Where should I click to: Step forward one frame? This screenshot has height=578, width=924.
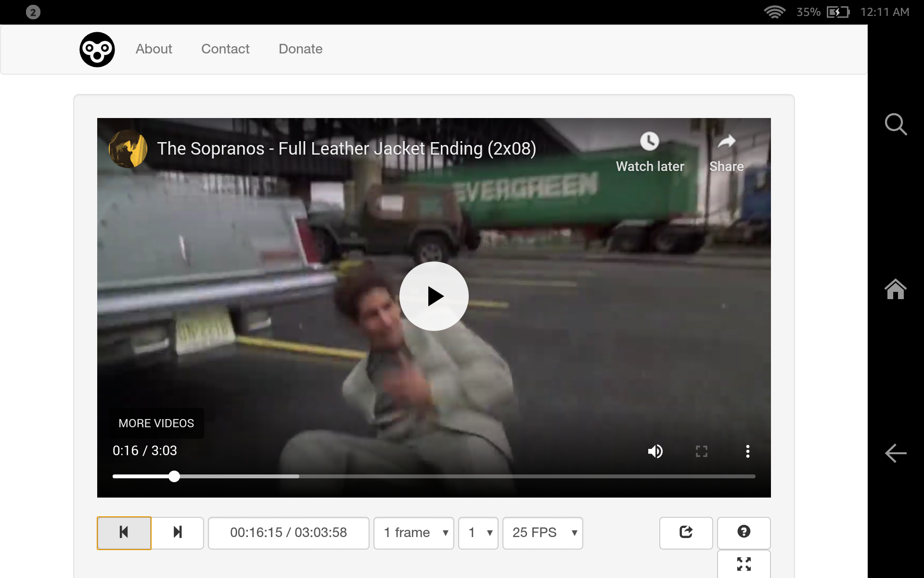click(178, 533)
